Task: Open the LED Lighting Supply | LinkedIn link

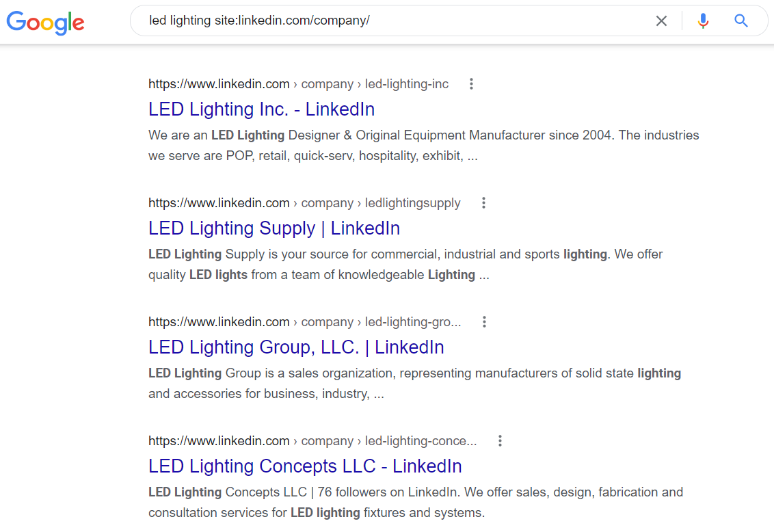Action: pos(273,228)
